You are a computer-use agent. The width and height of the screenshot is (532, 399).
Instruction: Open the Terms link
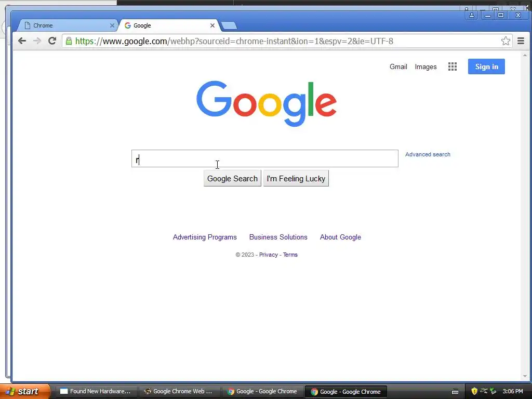point(290,255)
